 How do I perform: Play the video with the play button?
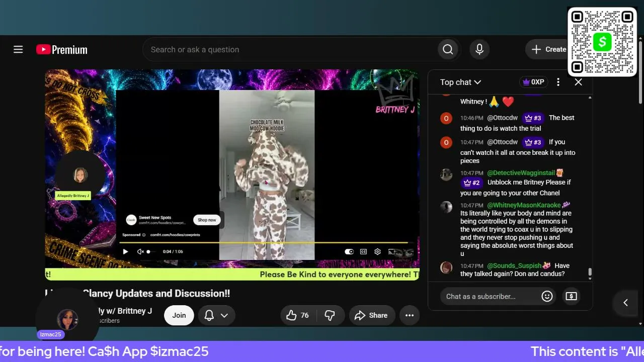pos(125,251)
